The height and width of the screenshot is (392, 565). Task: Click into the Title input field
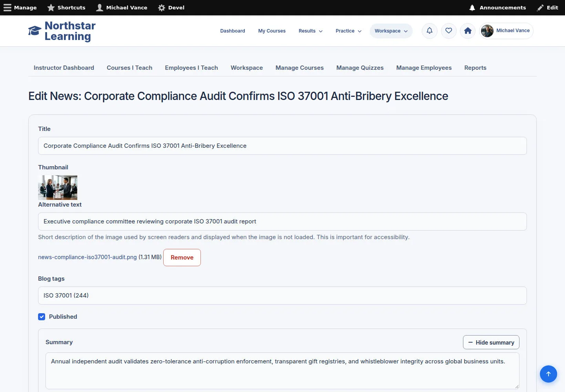(x=282, y=146)
